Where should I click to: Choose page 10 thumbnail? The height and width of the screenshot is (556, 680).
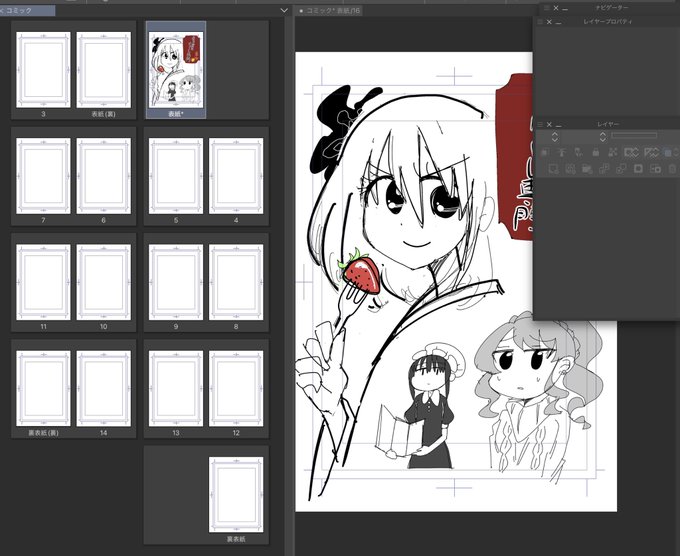103,282
